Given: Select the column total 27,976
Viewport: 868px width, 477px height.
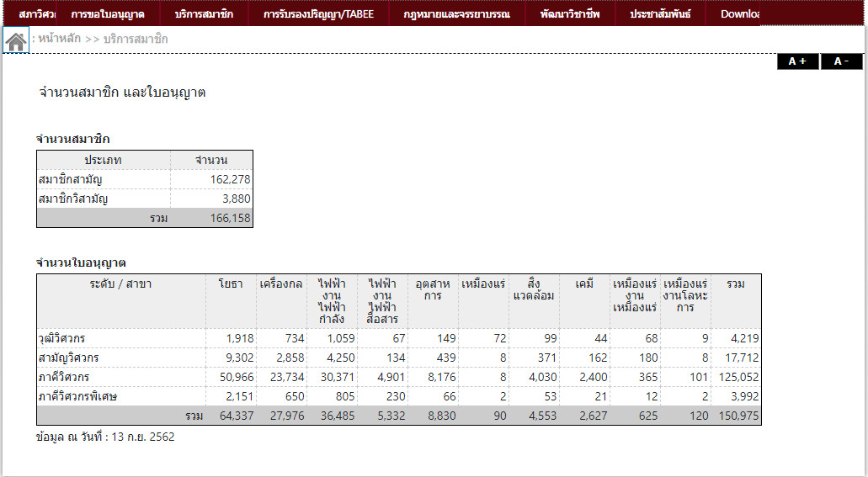Looking at the screenshot, I should coord(287,416).
